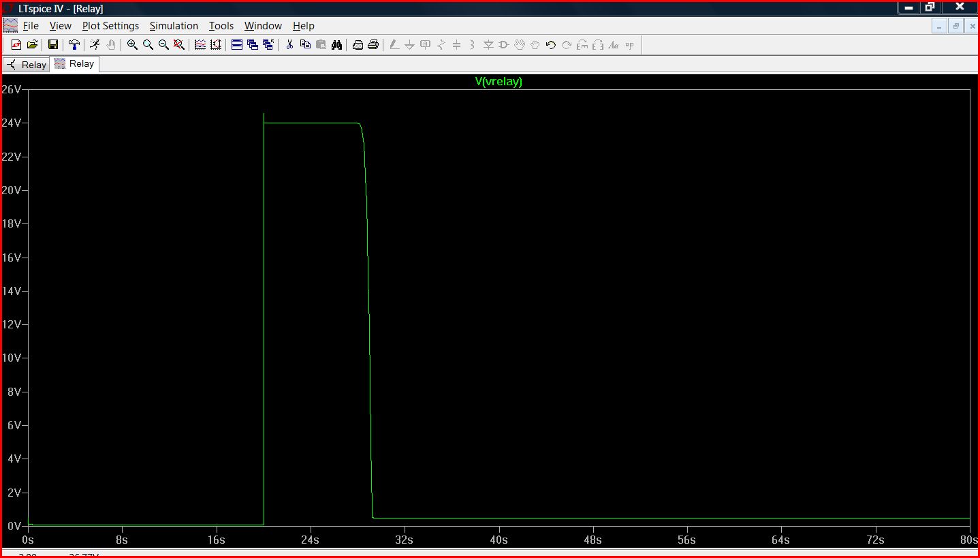This screenshot has height=558, width=980.
Task: Click the New Schematic toolbar icon
Action: (16, 45)
